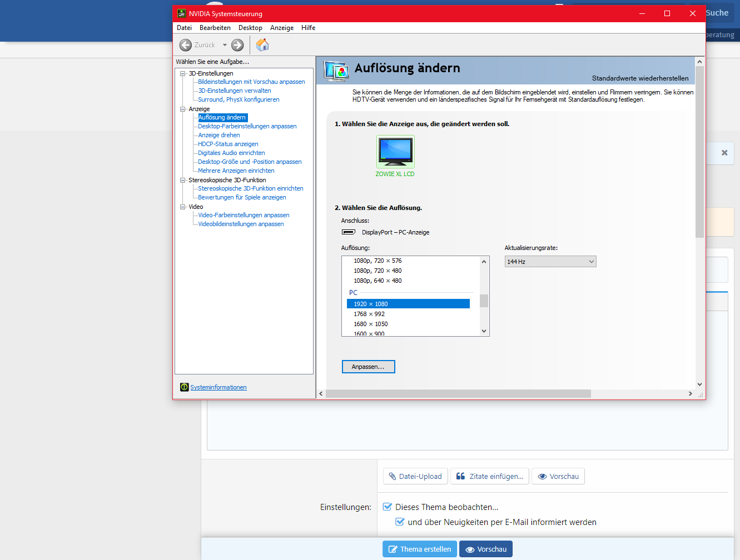This screenshot has width=740, height=560.
Task: Select Surround, PhysX konfigurieren
Action: [x=239, y=99]
